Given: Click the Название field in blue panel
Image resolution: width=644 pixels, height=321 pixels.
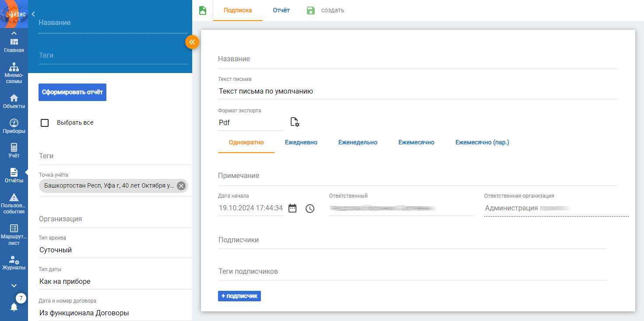Looking at the screenshot, I should coord(113,23).
